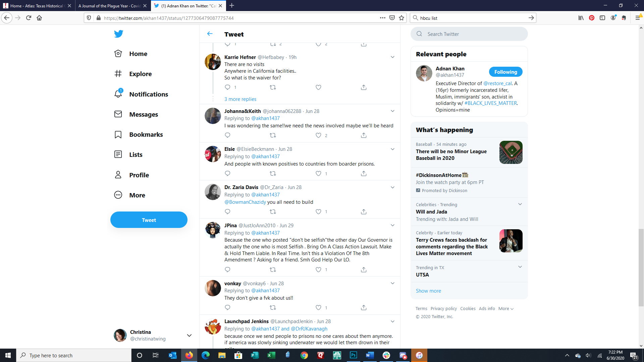Go back using the Tweet header arrow
Image resolution: width=644 pixels, height=362 pixels.
point(210,34)
